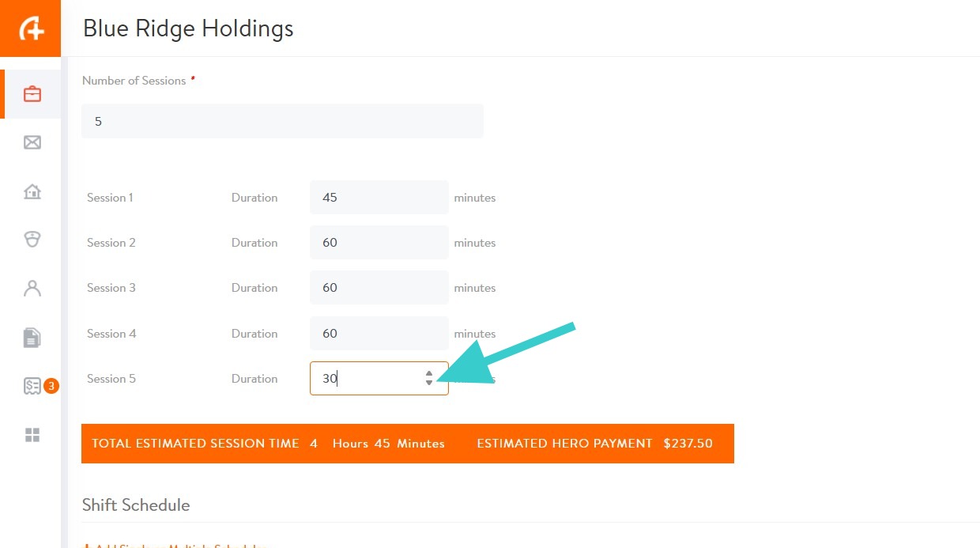The image size is (980, 548).
Task: Click the Number of Sessions field
Action: click(282, 122)
